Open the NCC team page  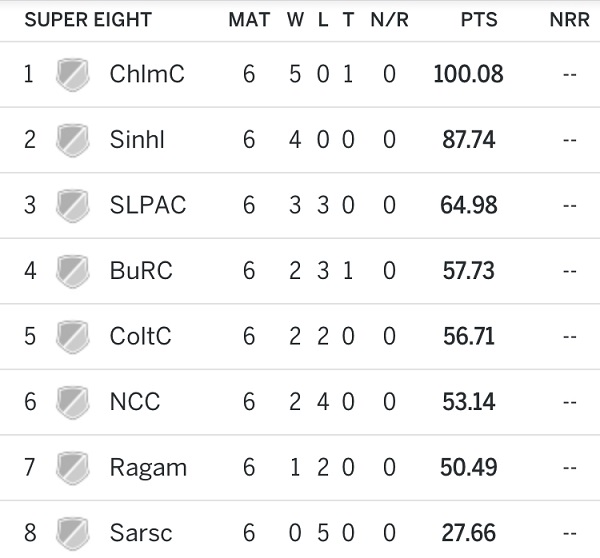click(x=135, y=401)
